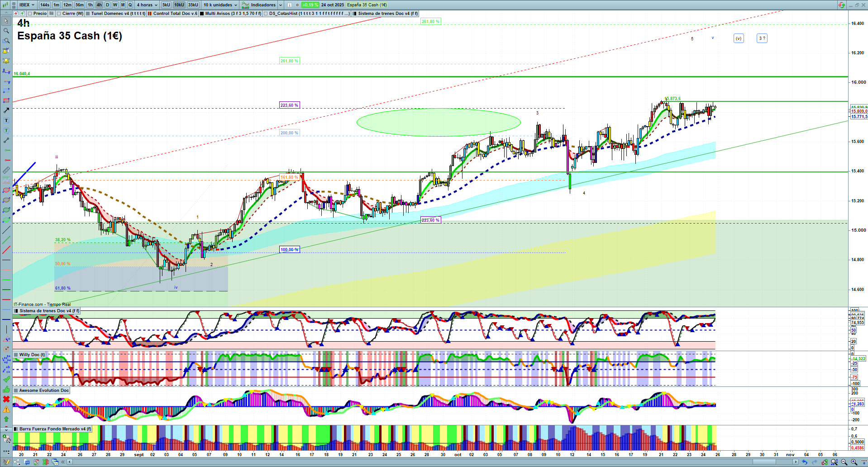Image resolution: width=868 pixels, height=467 pixels.
Task: Set history to 5kU
Action: [x=166, y=5]
